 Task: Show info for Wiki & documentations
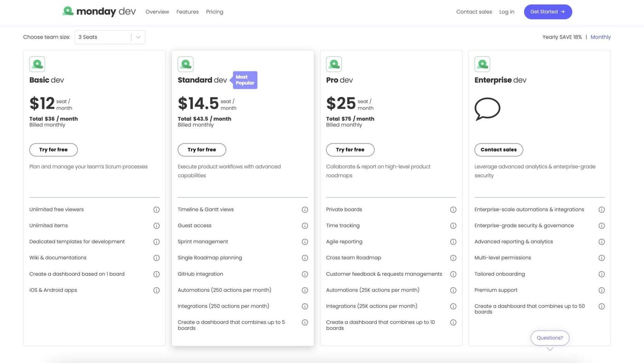[156, 258]
